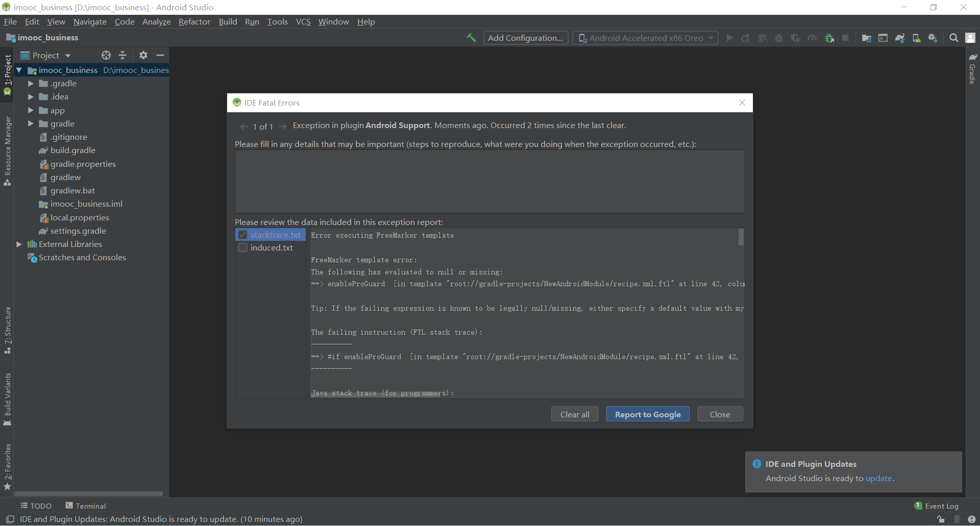Hide the Project panel with minus icon
The width and height of the screenshot is (980, 526).
160,55
